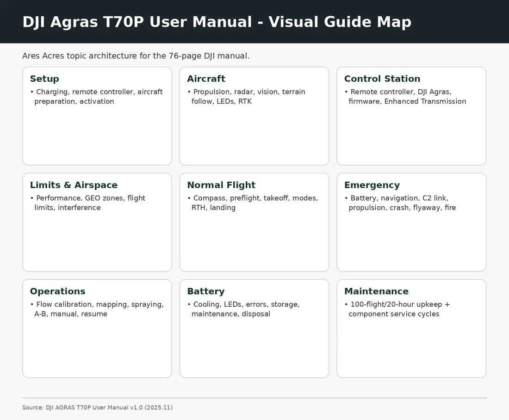Open the Maintenance card heading
Viewport: 509px width, 420px height.
click(376, 291)
